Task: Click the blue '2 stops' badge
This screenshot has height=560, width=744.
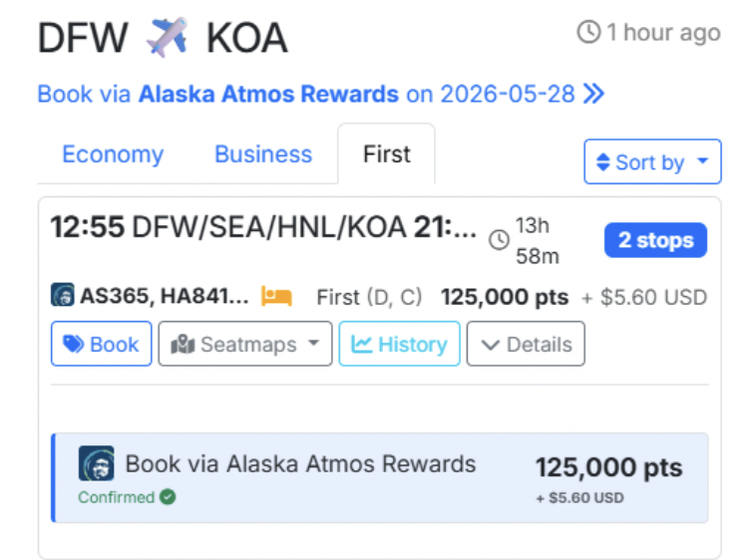Action: pyautogui.click(x=655, y=240)
